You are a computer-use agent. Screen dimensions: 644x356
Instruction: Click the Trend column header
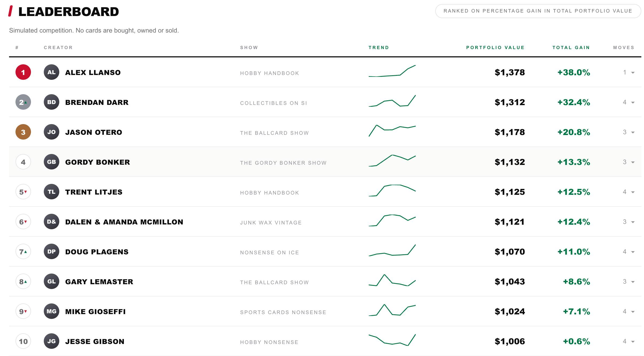[379, 48]
